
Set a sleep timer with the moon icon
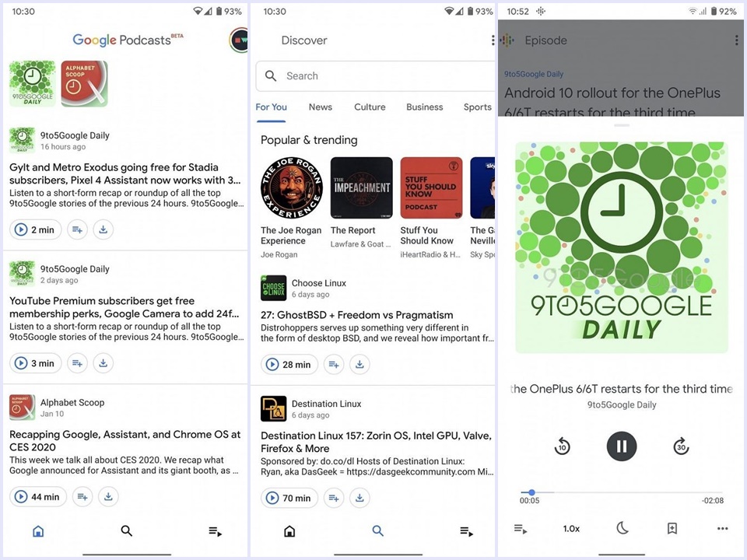(x=622, y=528)
